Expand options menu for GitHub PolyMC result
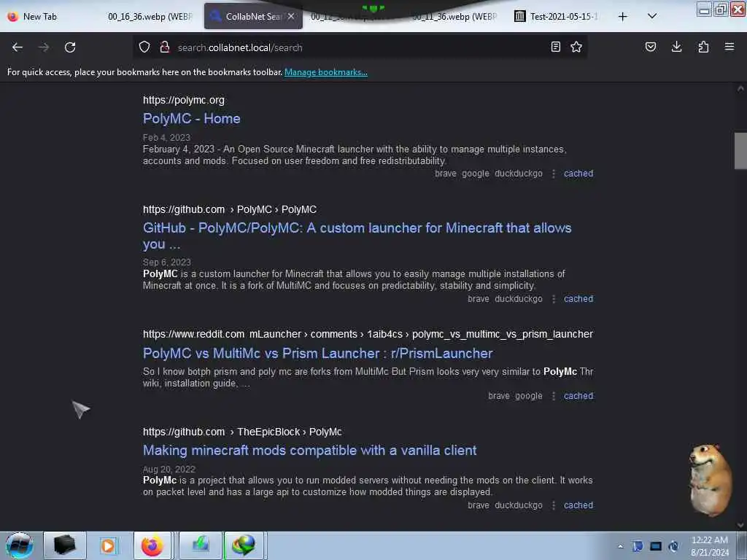 click(x=554, y=299)
